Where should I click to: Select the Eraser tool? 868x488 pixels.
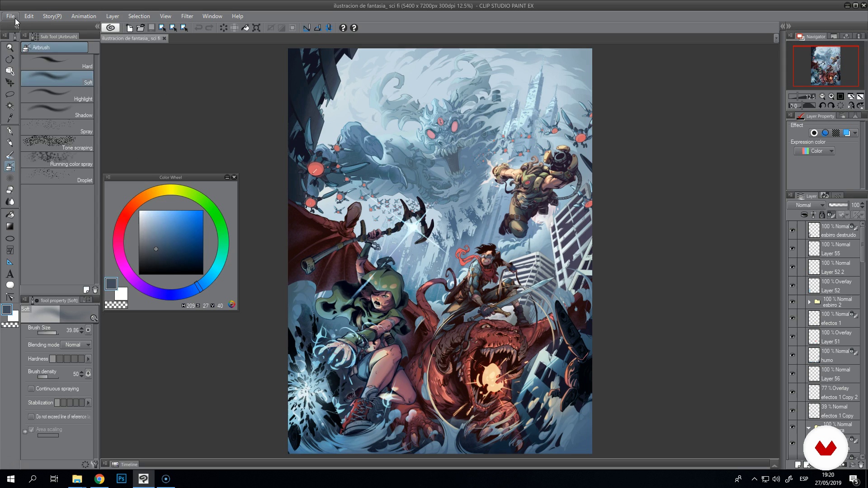9,190
